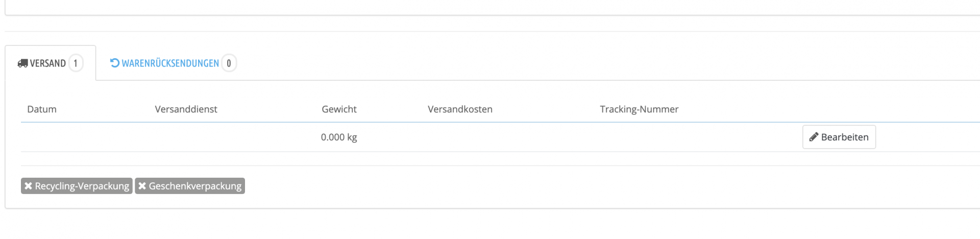Click the X icon on Recycling-Verpackung label
980x239 pixels.
29,186
